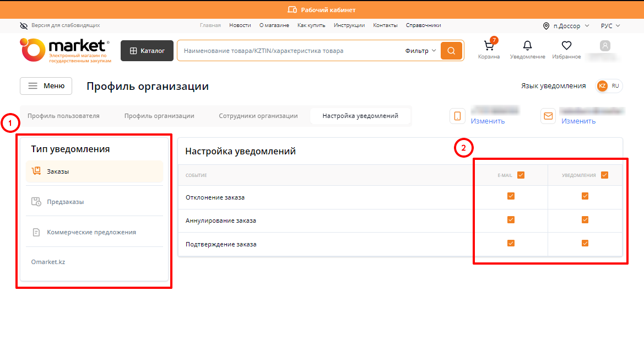Screen dimensions: 644x344
Task: Expand the Фильтр dropdown in search bar
Action: point(420,51)
